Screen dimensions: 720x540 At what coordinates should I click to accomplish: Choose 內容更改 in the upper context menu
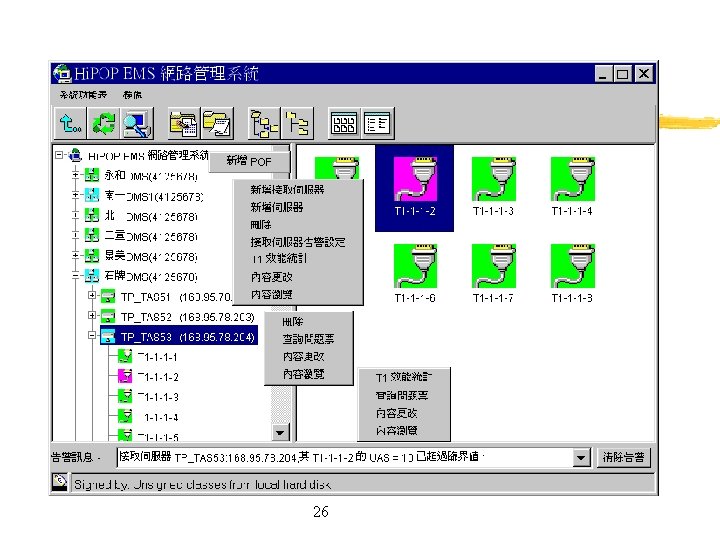(271, 277)
